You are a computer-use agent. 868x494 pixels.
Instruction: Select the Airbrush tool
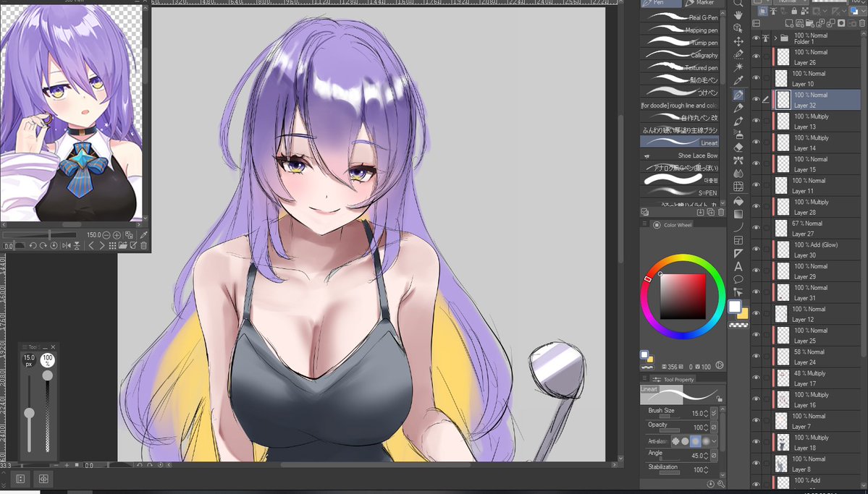(738, 135)
